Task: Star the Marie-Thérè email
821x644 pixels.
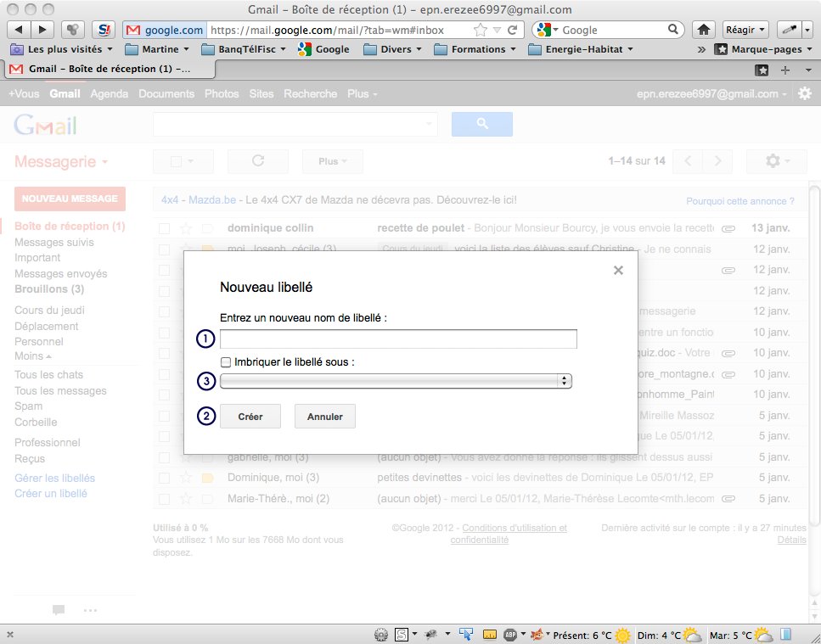Action: pos(186,499)
